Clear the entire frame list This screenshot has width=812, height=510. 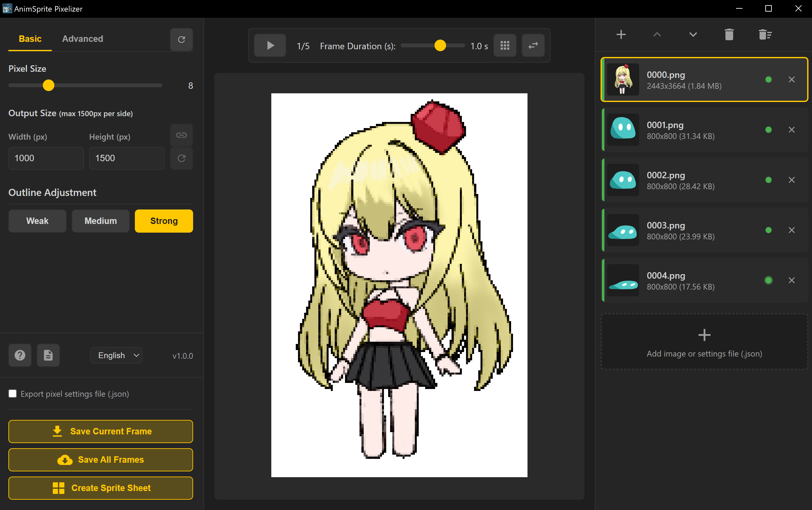coord(765,34)
